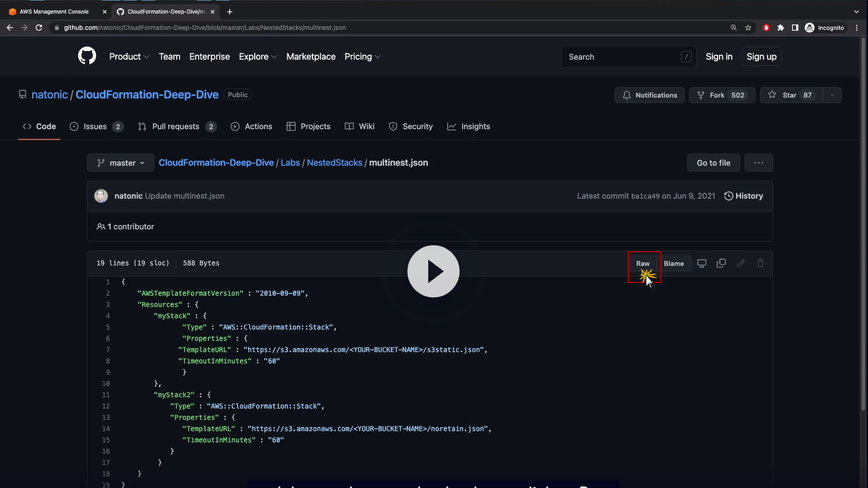Click the Raw button
The image size is (868, 488).
click(x=643, y=263)
